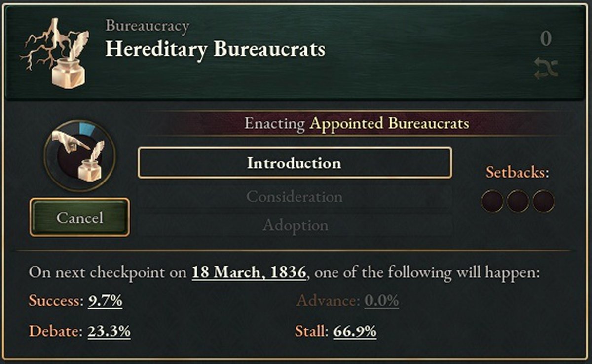This screenshot has width=592, height=364.
Task: Click the enactment progress circle icon
Action: coord(79,155)
